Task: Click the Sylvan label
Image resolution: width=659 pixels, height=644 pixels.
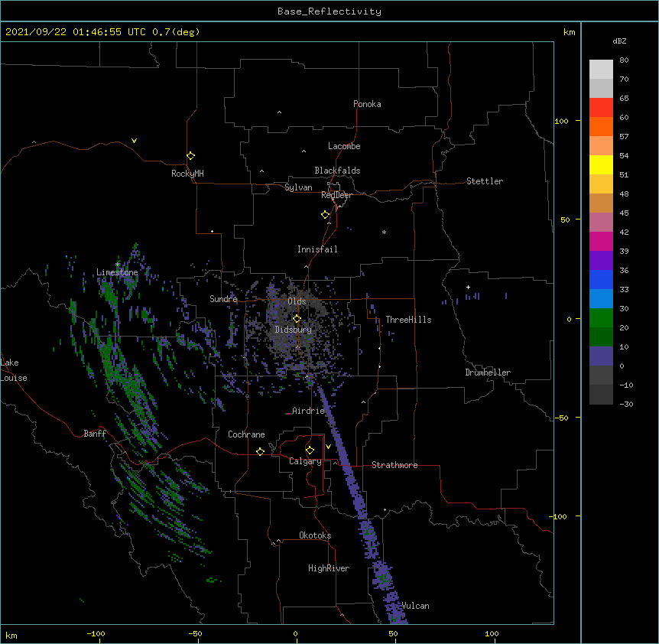Action: (298, 187)
